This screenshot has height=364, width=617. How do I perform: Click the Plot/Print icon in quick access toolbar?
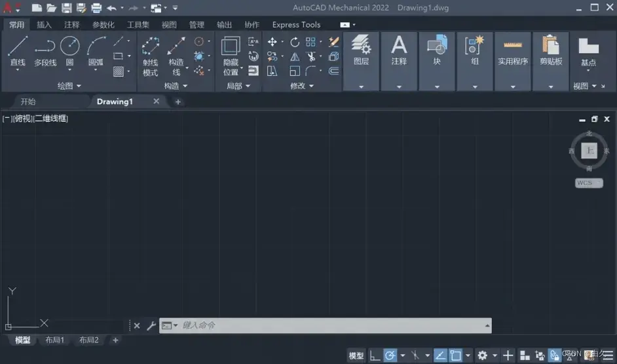click(96, 8)
